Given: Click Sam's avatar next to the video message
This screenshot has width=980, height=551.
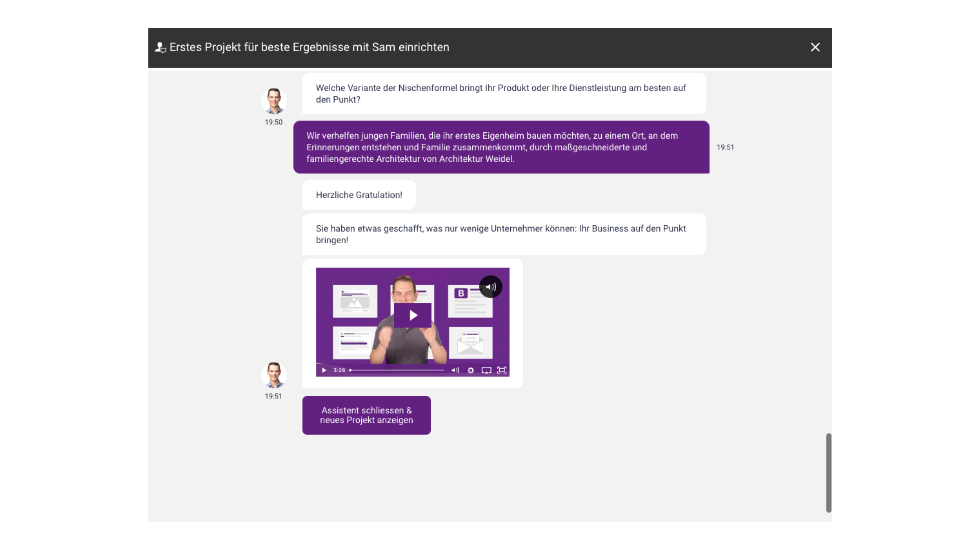Looking at the screenshot, I should coord(274,375).
